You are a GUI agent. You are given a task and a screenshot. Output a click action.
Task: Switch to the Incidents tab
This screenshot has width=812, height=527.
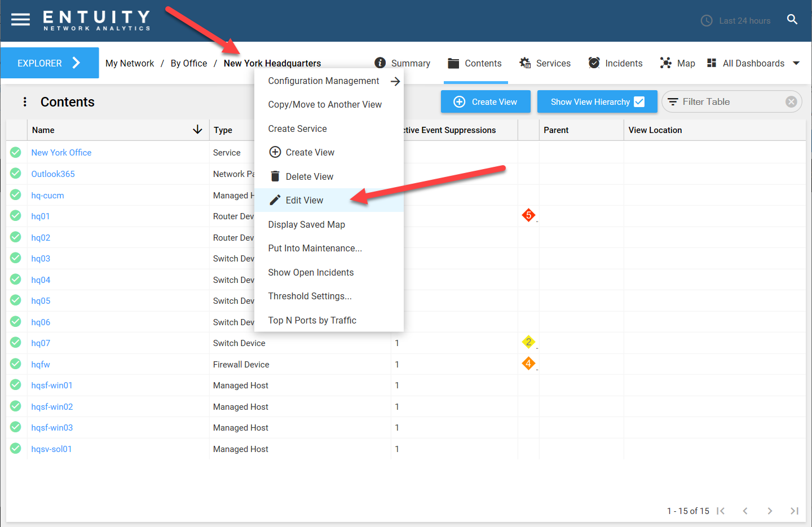click(615, 63)
